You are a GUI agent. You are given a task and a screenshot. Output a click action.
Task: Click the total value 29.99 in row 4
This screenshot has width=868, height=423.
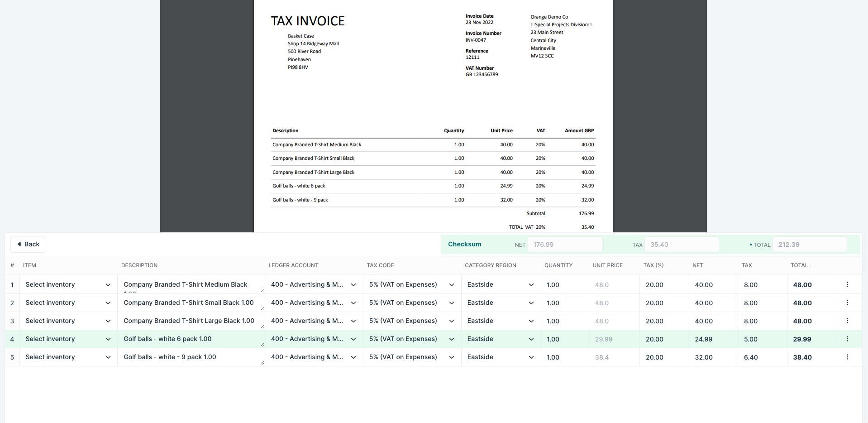(802, 339)
